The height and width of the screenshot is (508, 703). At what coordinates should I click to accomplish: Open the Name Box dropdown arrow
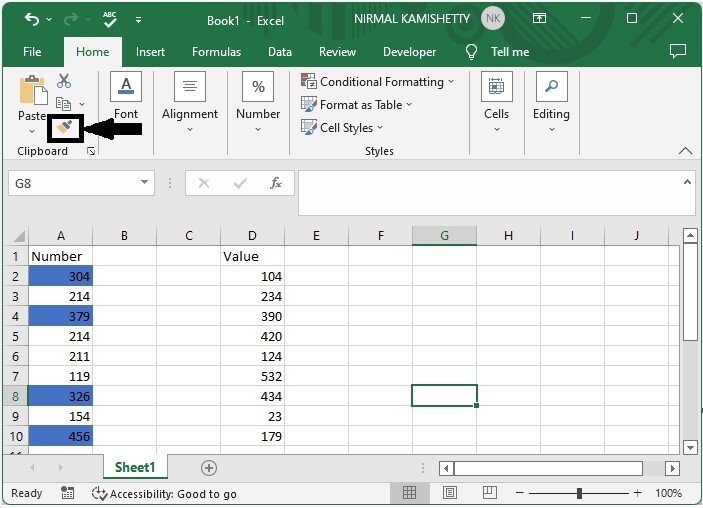(x=145, y=183)
